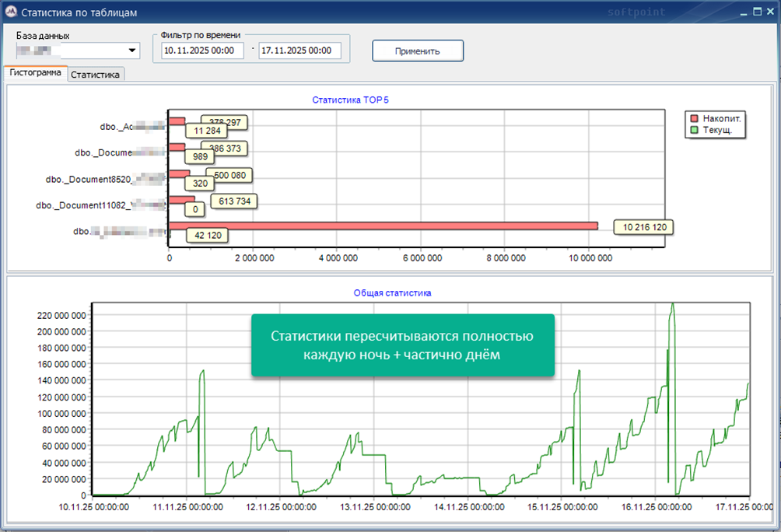The width and height of the screenshot is (781, 532).
Task: Click the start date field 10.11.2025 00:00
Action: pos(202,51)
